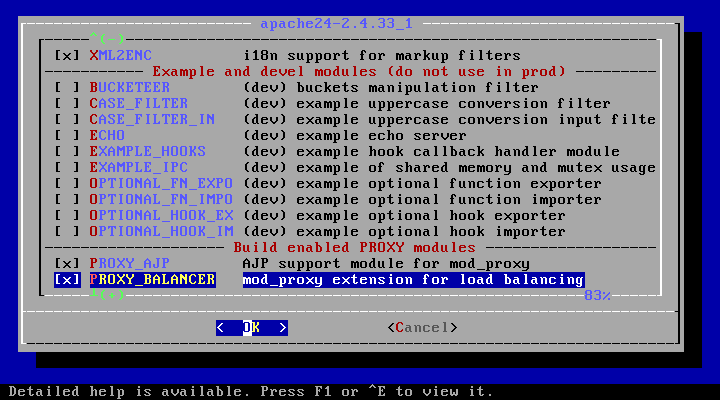This screenshot has height=400, width=720.
Task: Click 'i18n support for markup filters' description
Action: tap(382, 56)
